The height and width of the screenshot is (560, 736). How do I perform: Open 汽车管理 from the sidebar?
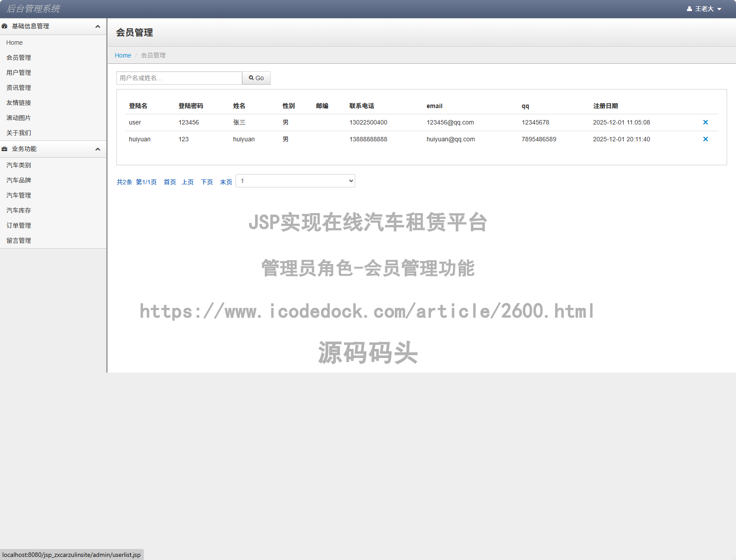click(19, 195)
